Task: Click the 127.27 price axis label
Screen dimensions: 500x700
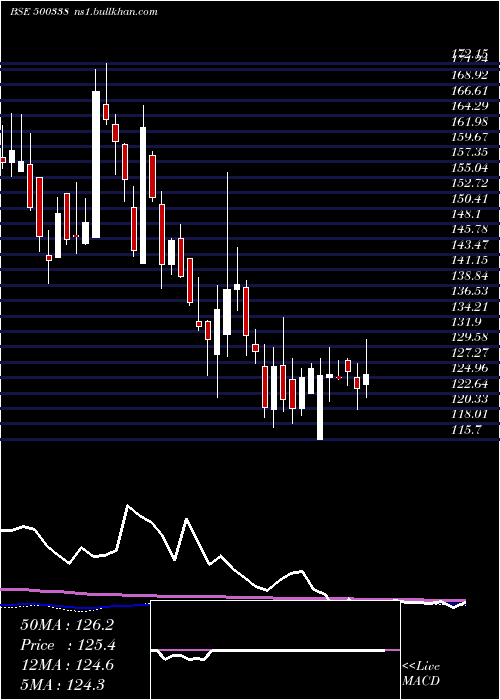Action: click(x=468, y=353)
